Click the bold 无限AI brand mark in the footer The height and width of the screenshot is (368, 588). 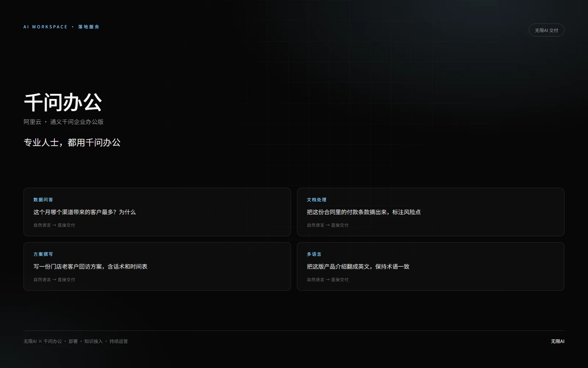pyautogui.click(x=557, y=342)
